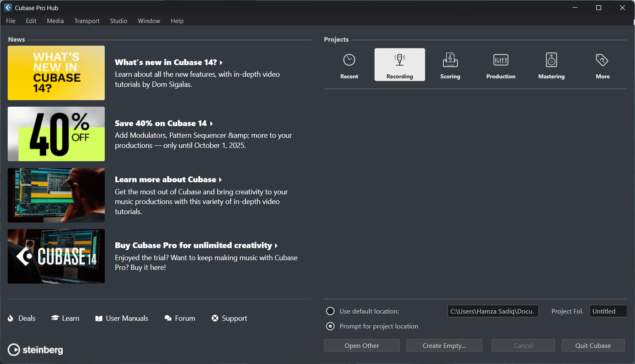Image resolution: width=635 pixels, height=364 pixels.
Task: Select the Recording project templates icon
Action: 400,60
